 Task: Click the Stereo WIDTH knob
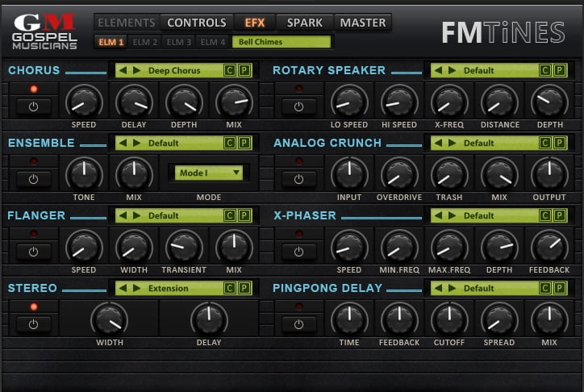point(110,319)
